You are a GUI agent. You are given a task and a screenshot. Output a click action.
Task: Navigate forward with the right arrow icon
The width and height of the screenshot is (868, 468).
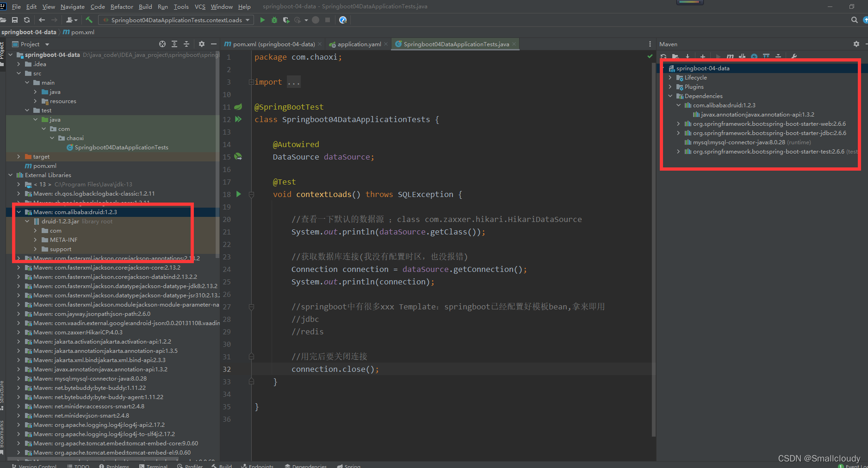[x=54, y=20]
